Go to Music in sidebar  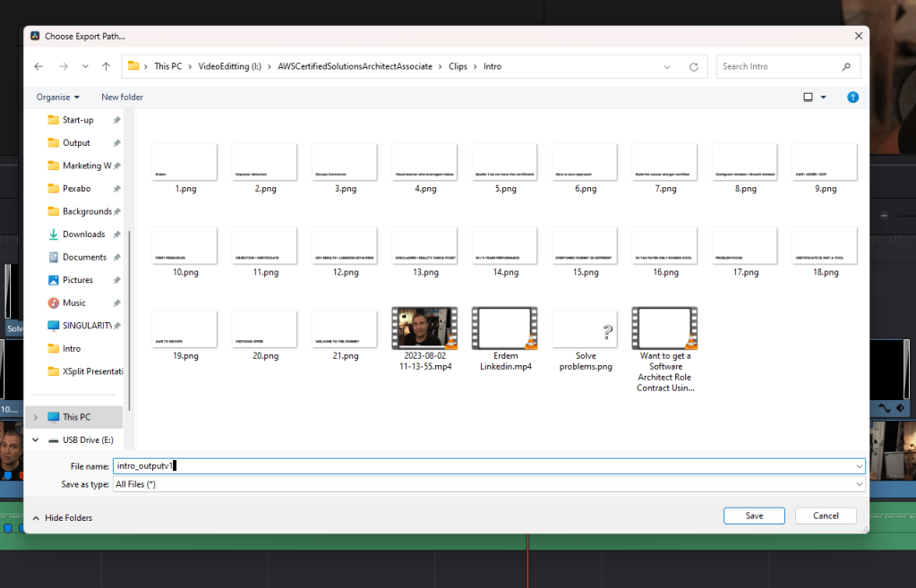[74, 303]
